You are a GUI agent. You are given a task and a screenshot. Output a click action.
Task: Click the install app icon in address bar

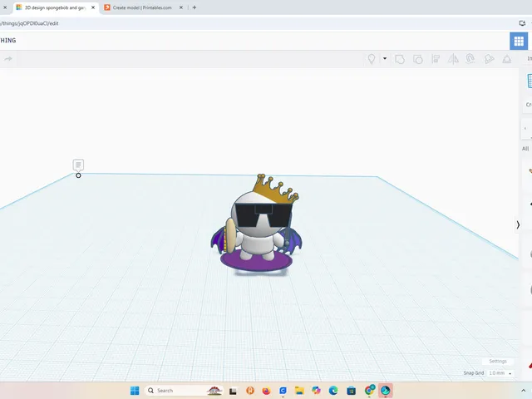tap(522, 23)
